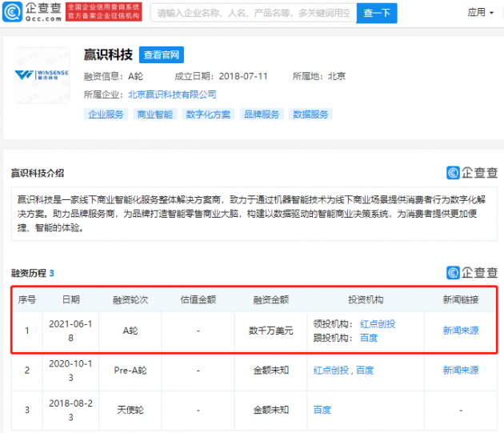Image resolution: width=504 pixels, height=433 pixels.
Task: Click the 2018-08-23 date cell
Action: tap(70, 410)
